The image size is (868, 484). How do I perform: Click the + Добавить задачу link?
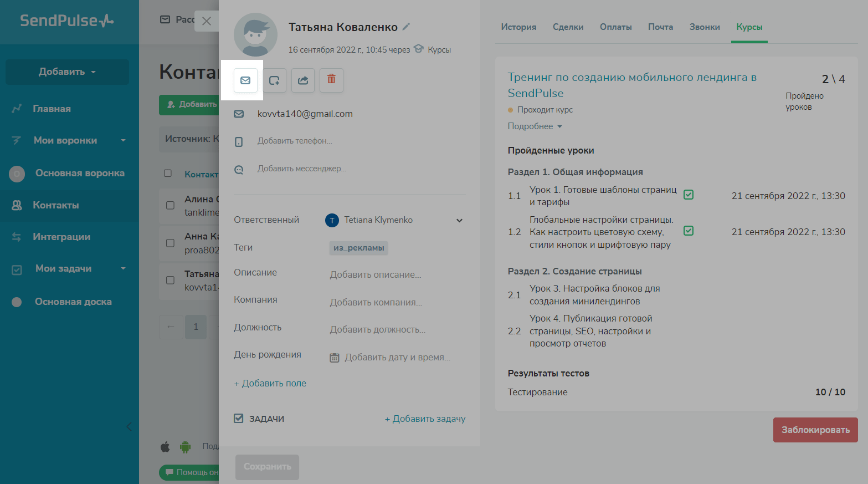425,419
